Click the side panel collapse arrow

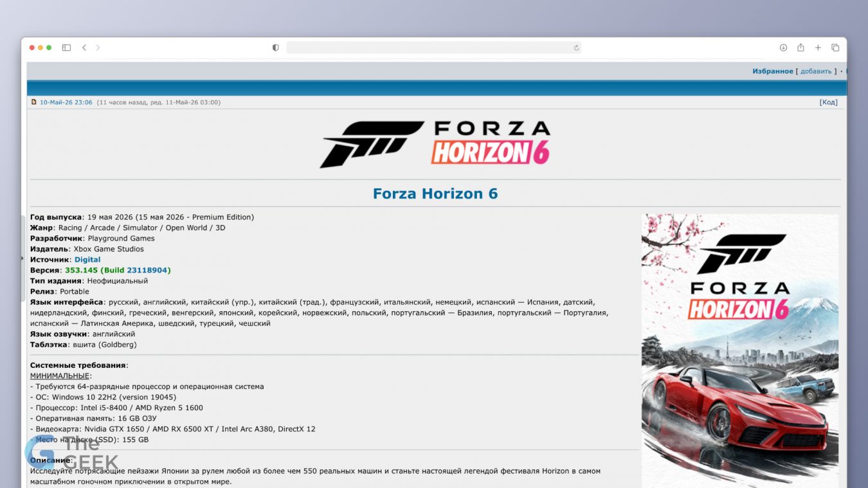23,257
